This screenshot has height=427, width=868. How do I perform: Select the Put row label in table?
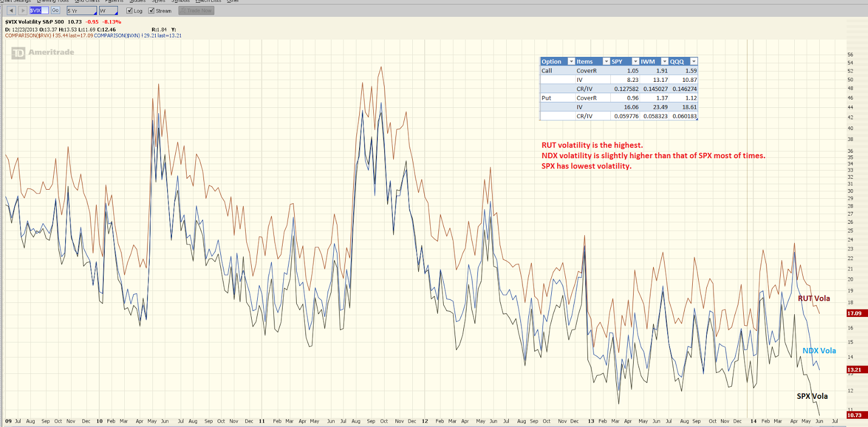(x=546, y=98)
